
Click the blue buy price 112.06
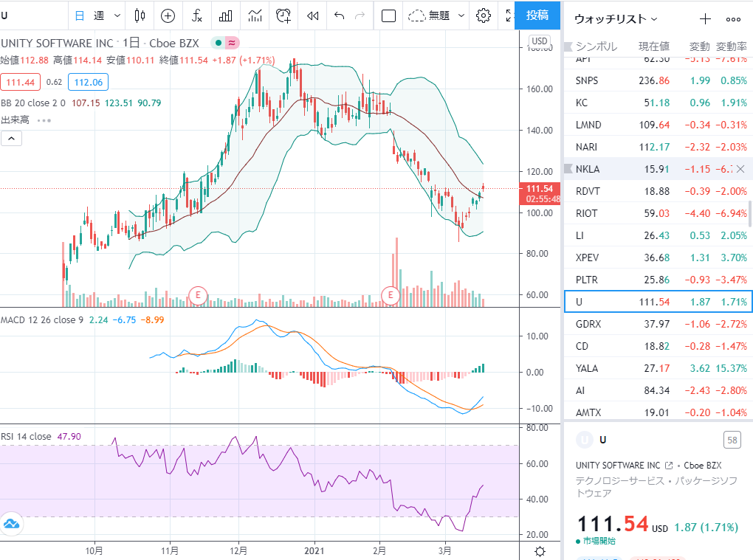[89, 82]
